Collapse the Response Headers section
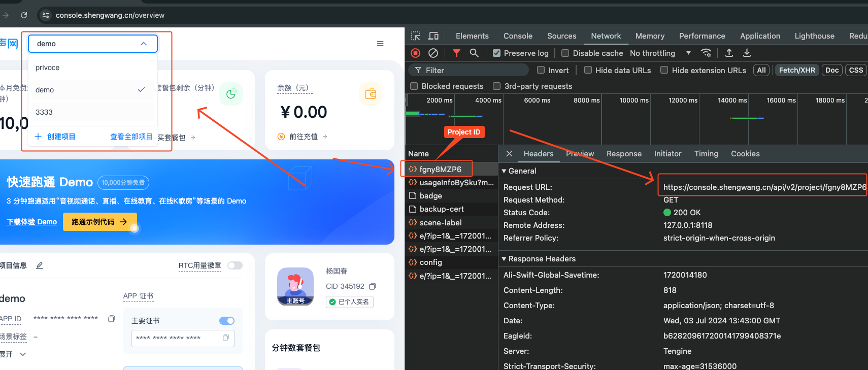 [x=504, y=259]
